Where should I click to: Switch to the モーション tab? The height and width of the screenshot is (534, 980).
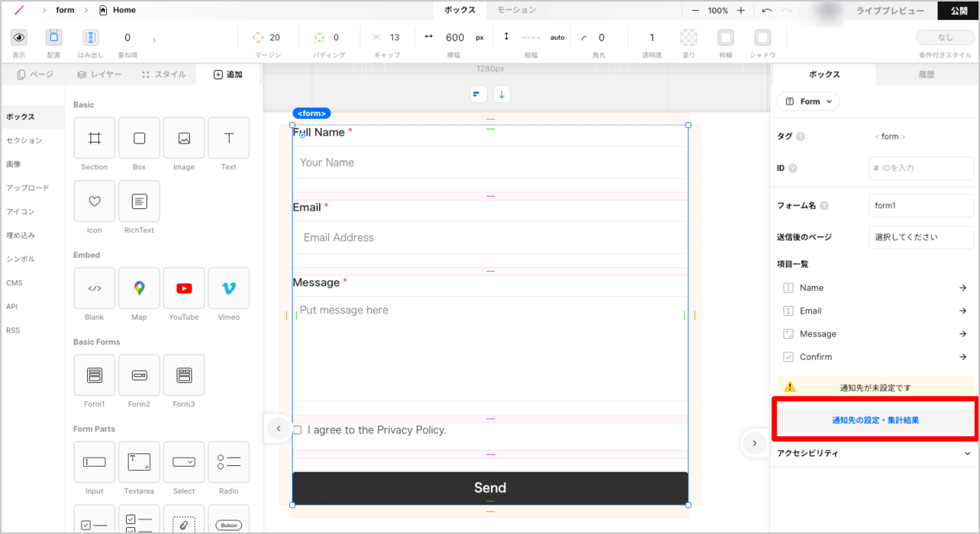point(517,10)
